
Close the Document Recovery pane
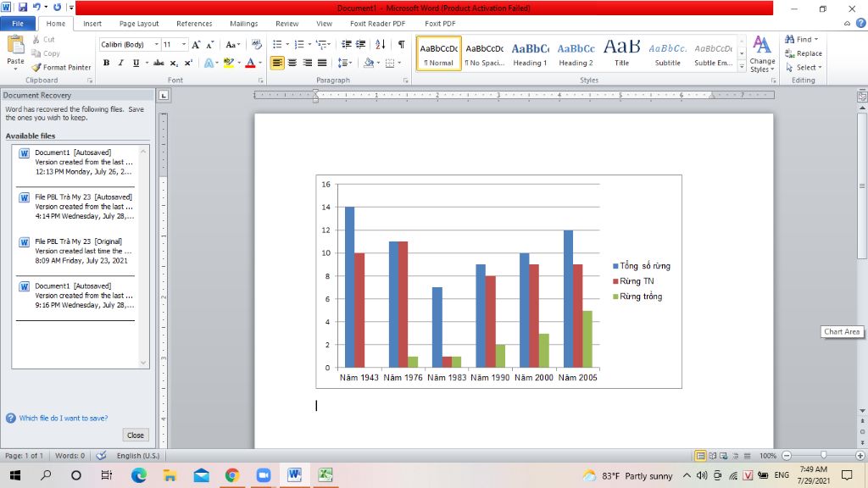tap(136, 435)
